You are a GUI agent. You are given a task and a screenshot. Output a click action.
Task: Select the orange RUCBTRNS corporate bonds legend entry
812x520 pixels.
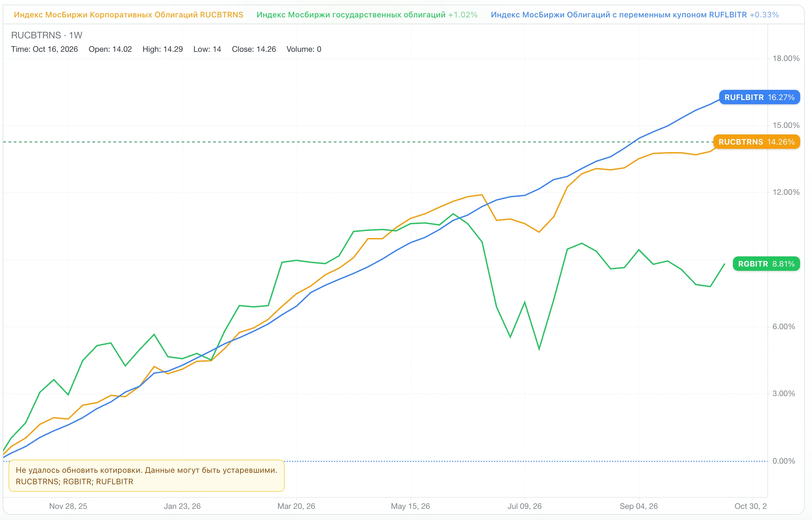pos(128,15)
